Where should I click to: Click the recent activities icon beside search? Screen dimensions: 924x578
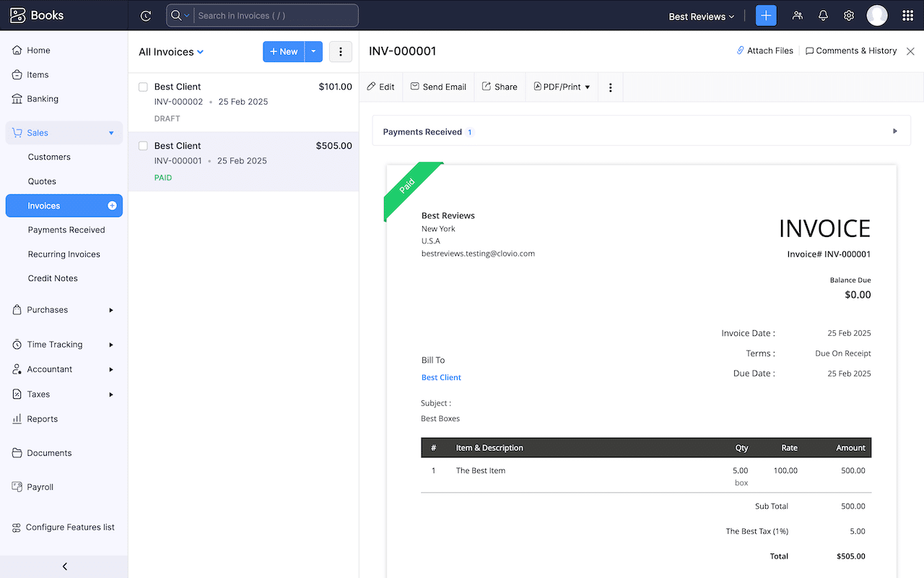click(x=146, y=15)
